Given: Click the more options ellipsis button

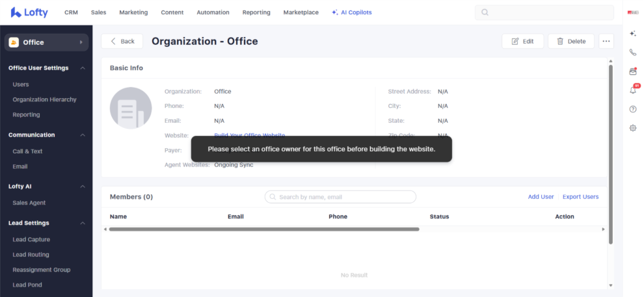Looking at the screenshot, I should click(x=606, y=41).
